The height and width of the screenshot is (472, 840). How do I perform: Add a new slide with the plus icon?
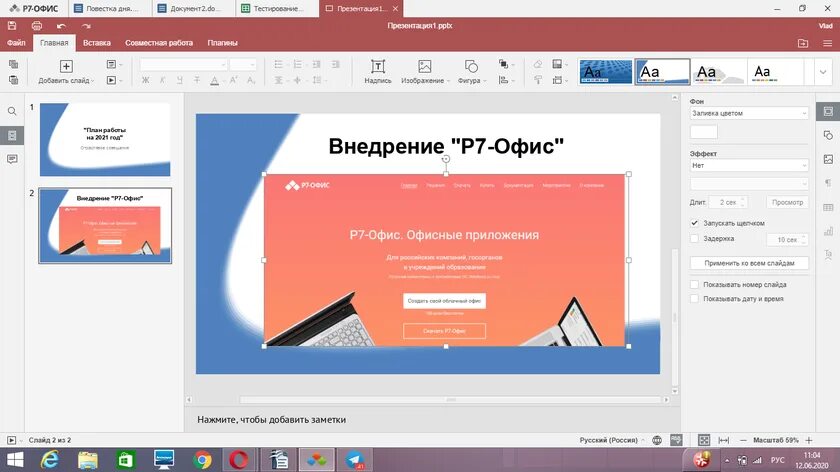(x=66, y=66)
